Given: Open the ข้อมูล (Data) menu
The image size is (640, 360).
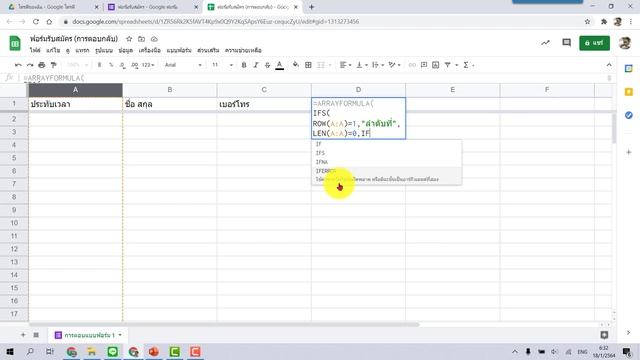Looking at the screenshot, I should coord(126,50).
